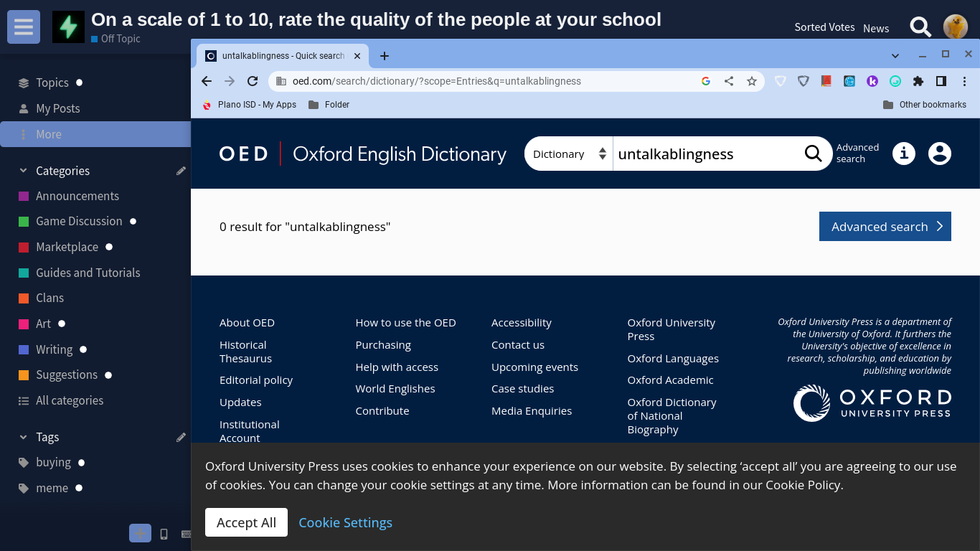This screenshot has width=980, height=551.
Task: Open Sorted Votes link in header
Action: 824,27
